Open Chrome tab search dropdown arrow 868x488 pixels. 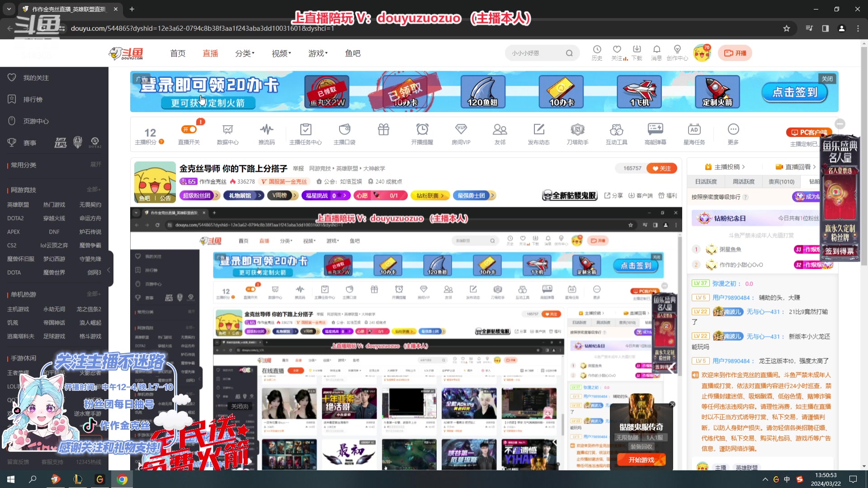[9, 9]
